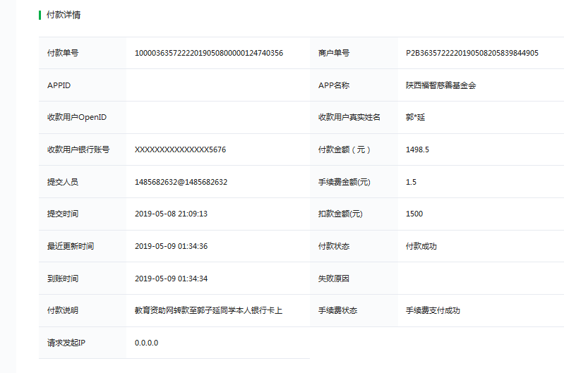This screenshot has height=373, width=588.
Task: Select timestamp 2019-05-08 21:09:13
Action: (171, 214)
